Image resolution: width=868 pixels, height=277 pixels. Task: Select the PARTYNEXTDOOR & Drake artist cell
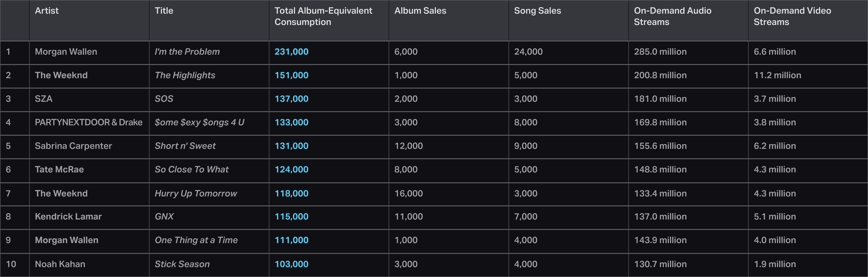point(89,122)
